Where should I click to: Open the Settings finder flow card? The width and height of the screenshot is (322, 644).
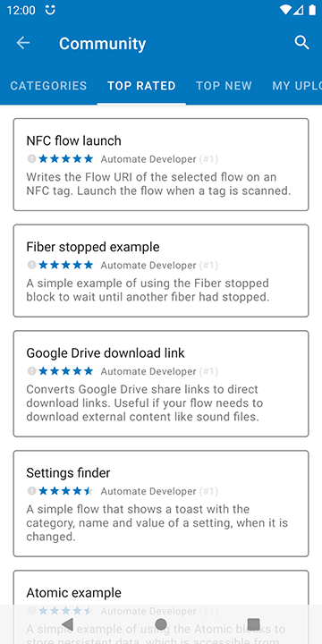pyautogui.click(x=161, y=504)
